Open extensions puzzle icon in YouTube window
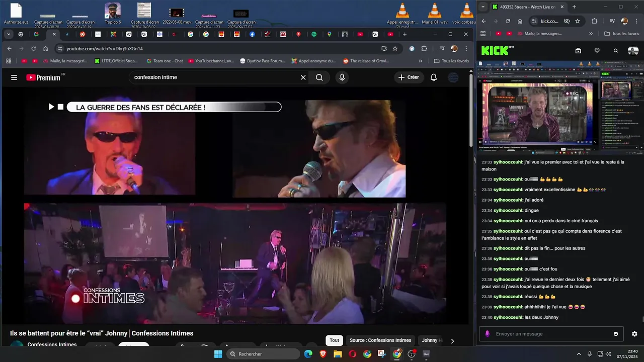644x362 pixels. click(x=424, y=49)
